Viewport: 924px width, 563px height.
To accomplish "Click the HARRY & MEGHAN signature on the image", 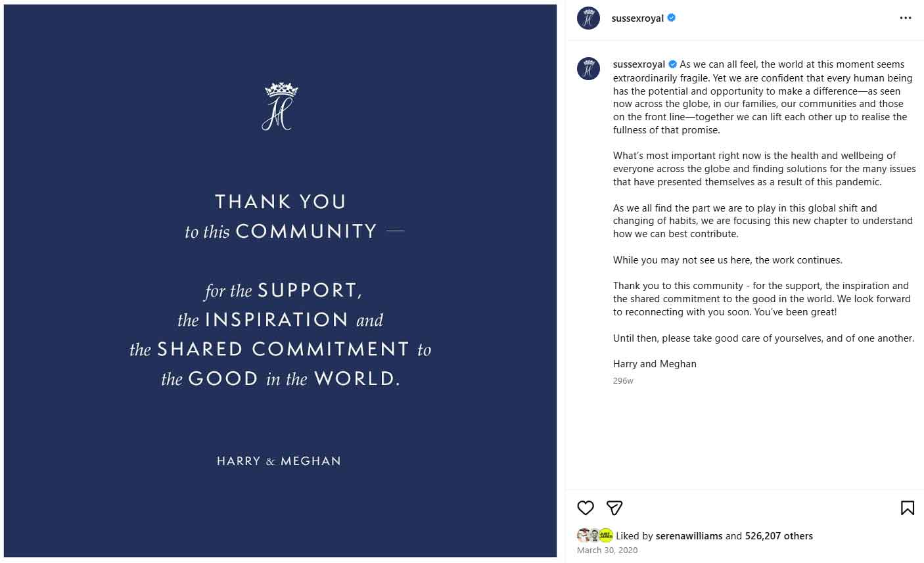I will 279,461.
